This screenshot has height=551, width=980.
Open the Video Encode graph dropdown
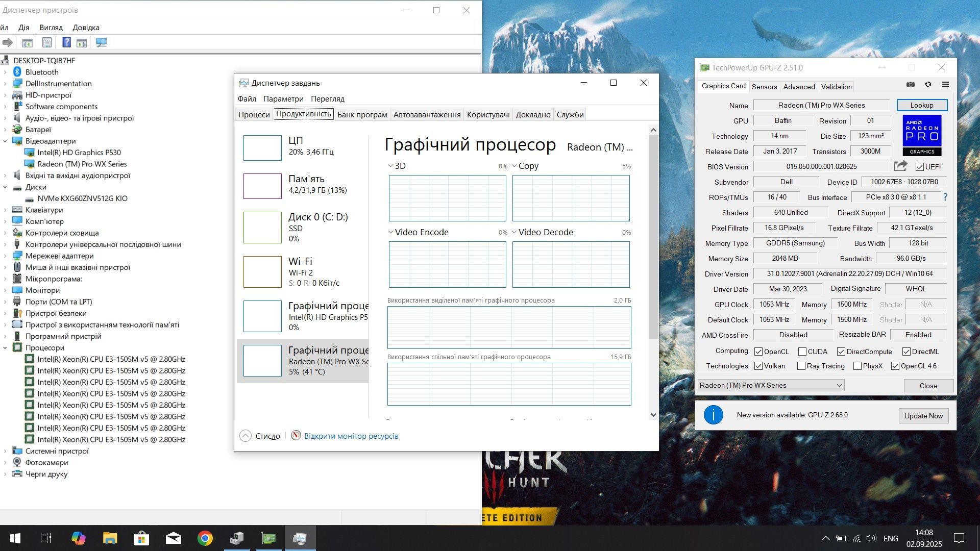click(x=390, y=232)
